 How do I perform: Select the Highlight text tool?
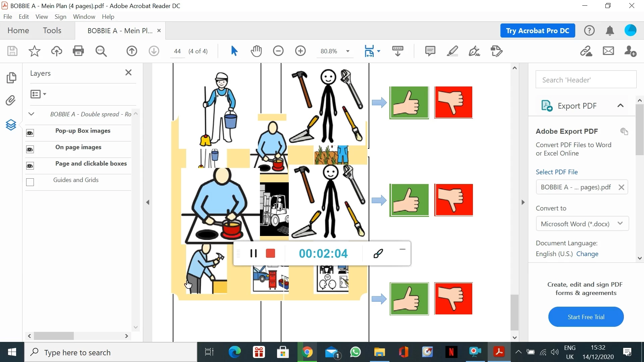pyautogui.click(x=452, y=51)
